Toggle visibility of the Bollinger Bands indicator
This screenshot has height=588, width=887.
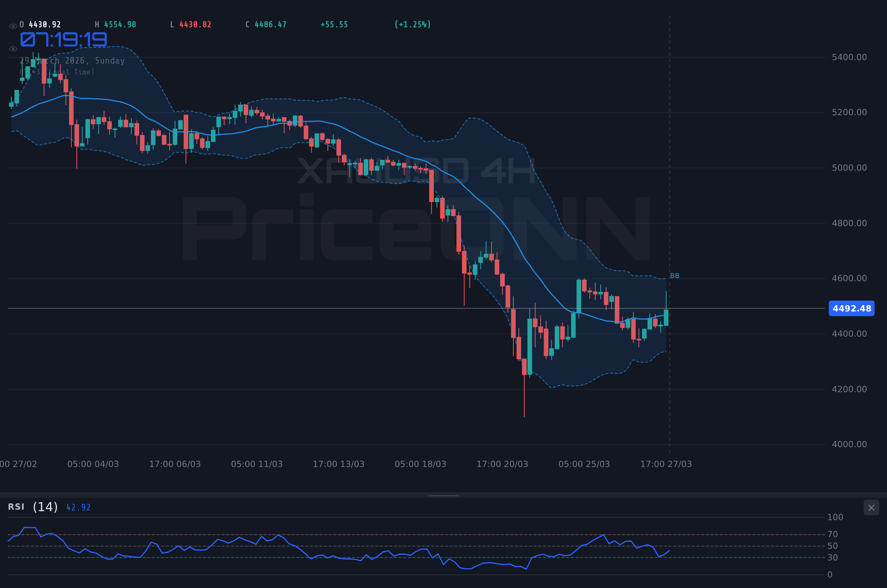13,48
